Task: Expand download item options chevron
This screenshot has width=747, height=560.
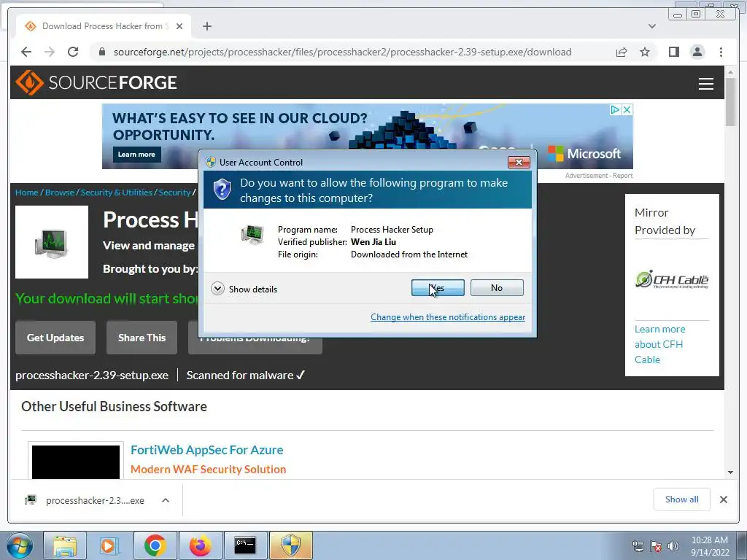Action: pyautogui.click(x=166, y=500)
